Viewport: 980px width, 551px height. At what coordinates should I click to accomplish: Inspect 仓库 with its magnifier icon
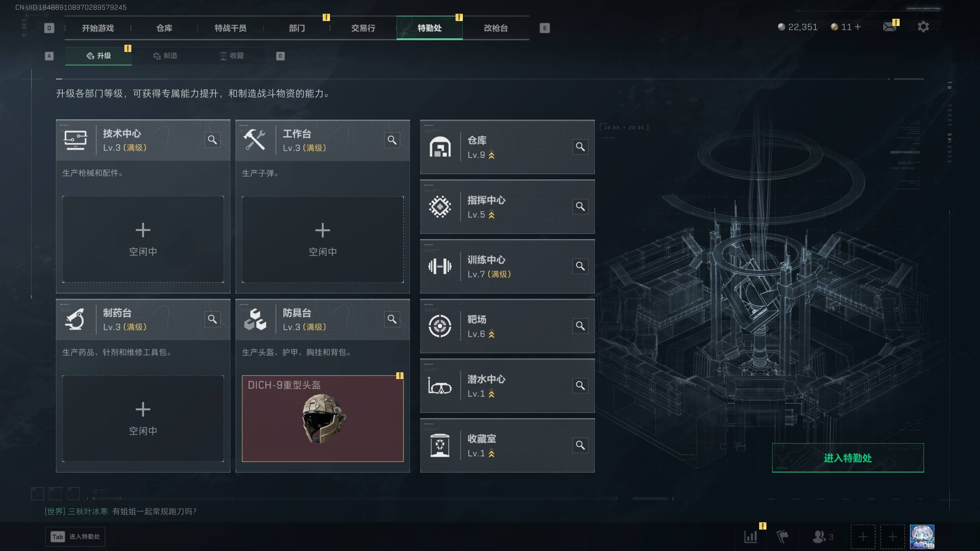[580, 147]
